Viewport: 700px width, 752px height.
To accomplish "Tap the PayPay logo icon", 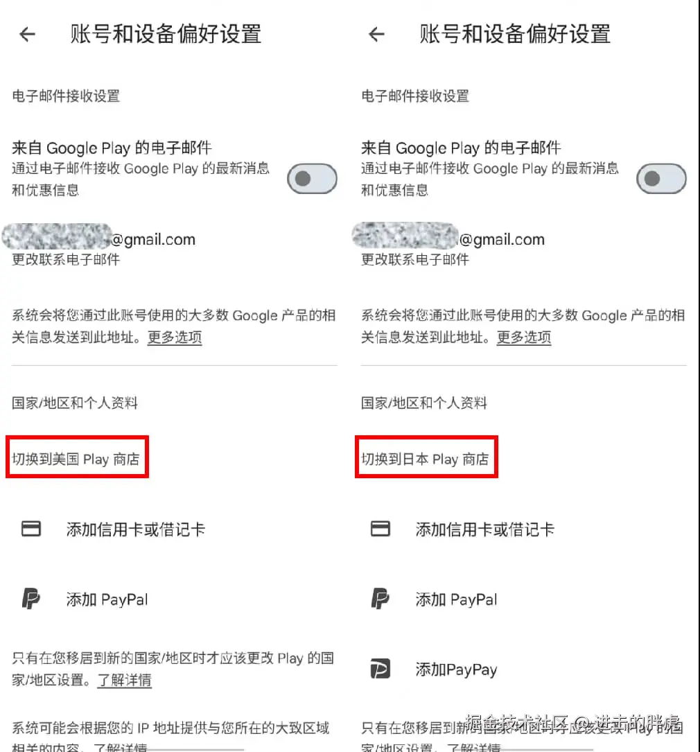I will (380, 669).
